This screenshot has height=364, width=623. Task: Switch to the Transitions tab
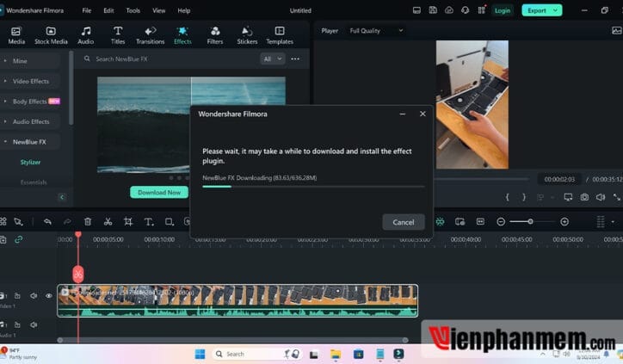[151, 35]
